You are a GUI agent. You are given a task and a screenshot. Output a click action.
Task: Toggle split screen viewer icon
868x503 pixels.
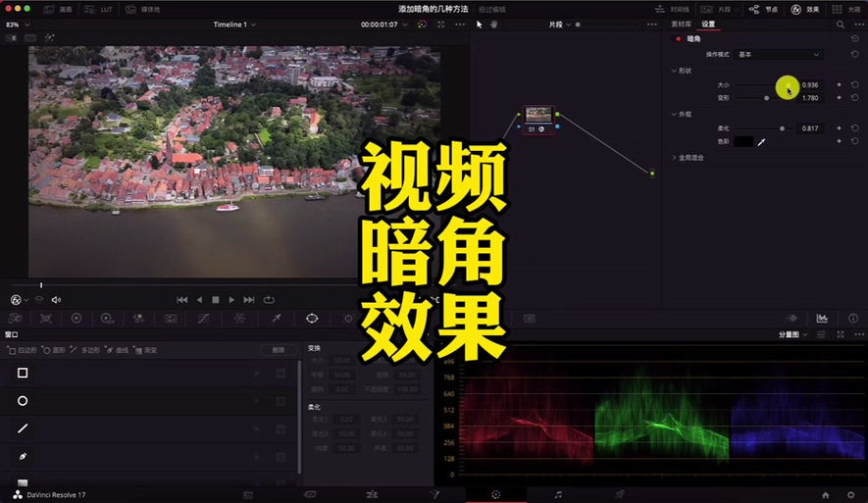tap(30, 38)
